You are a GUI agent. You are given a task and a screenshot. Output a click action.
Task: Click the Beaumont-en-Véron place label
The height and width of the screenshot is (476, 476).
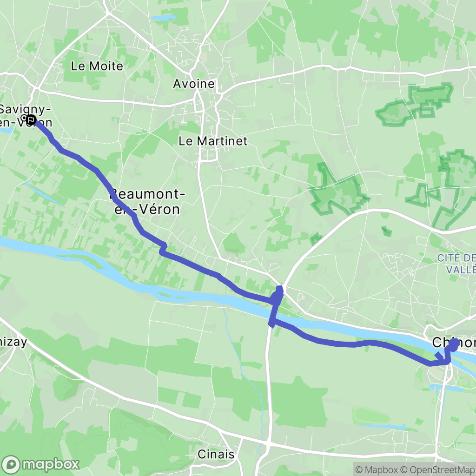point(147,202)
